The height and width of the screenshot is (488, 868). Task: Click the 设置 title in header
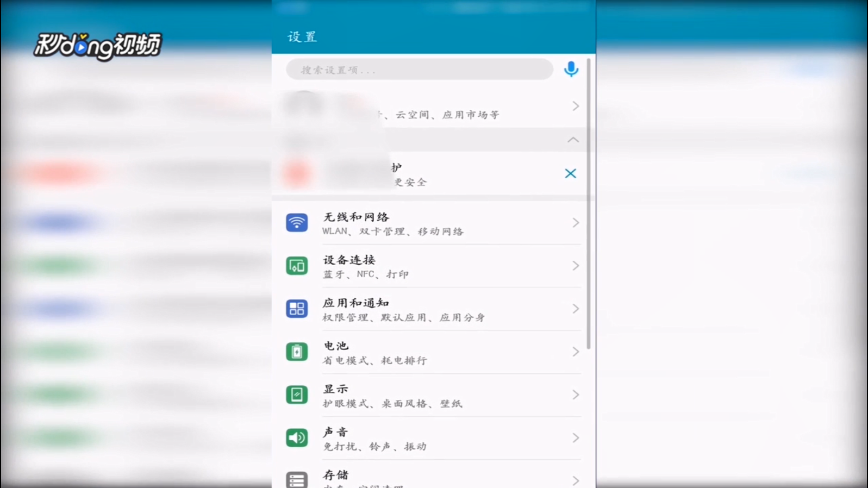coord(302,37)
